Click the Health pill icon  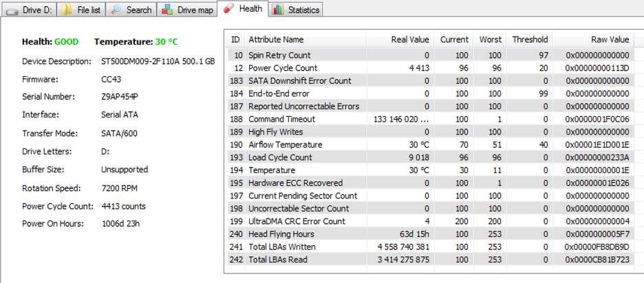(x=228, y=8)
